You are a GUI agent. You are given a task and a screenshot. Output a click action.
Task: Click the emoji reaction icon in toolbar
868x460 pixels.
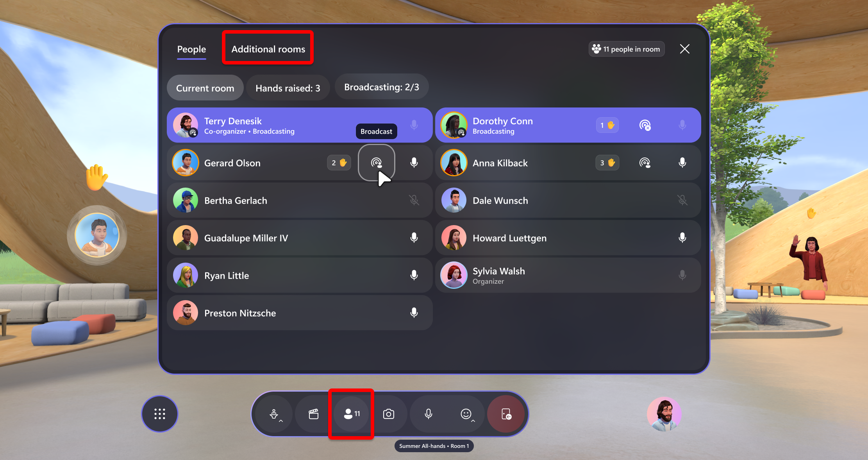(466, 414)
